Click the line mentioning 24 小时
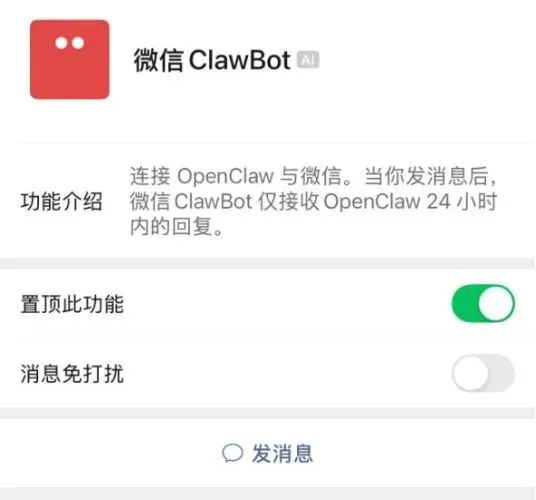Screen dimensions: 536x500 (313, 201)
